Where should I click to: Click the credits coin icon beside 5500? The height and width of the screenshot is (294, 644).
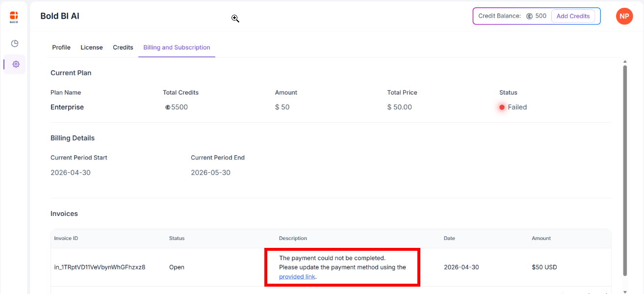click(168, 107)
